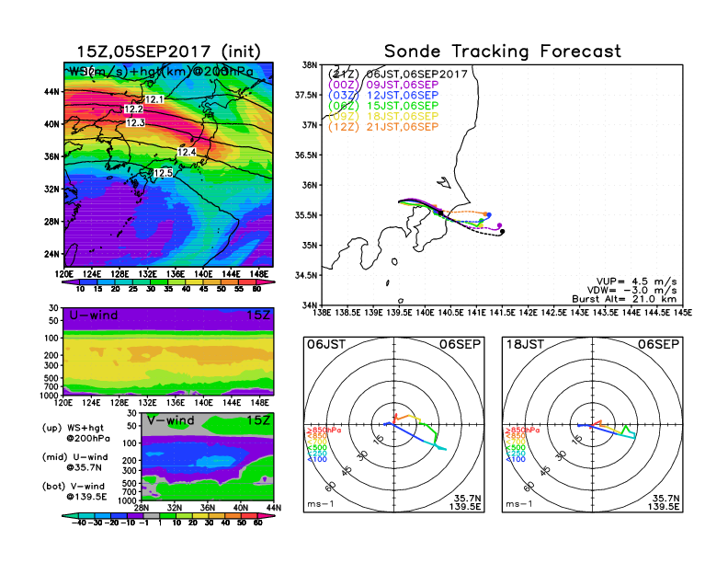Click the "15Z,05SEP2017 (init)" heading
The image size is (728, 563).
click(168, 52)
